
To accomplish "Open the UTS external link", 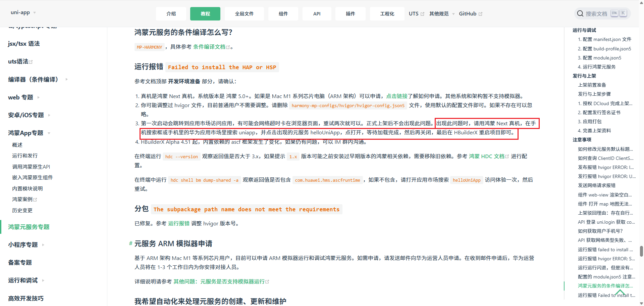I will pyautogui.click(x=416, y=14).
